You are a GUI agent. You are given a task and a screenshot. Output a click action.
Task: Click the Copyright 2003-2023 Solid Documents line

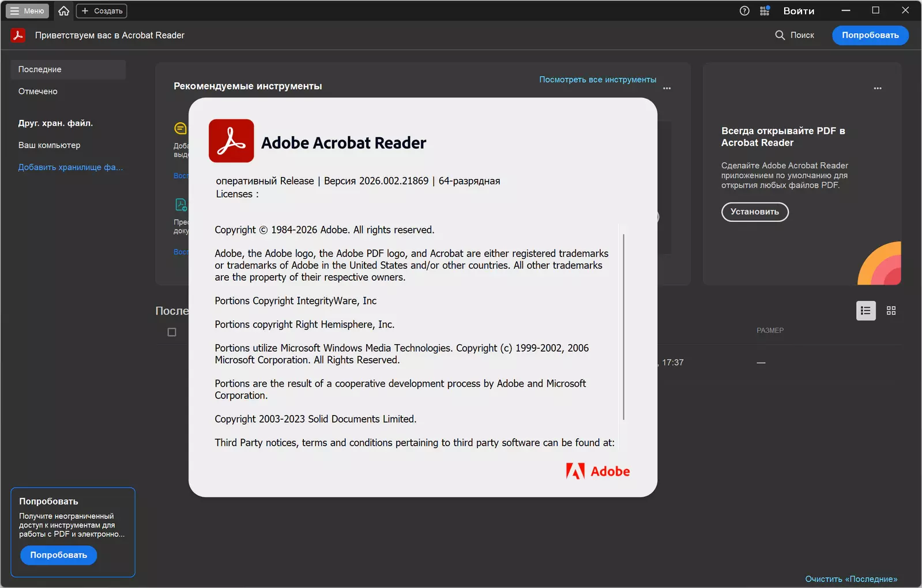point(315,419)
